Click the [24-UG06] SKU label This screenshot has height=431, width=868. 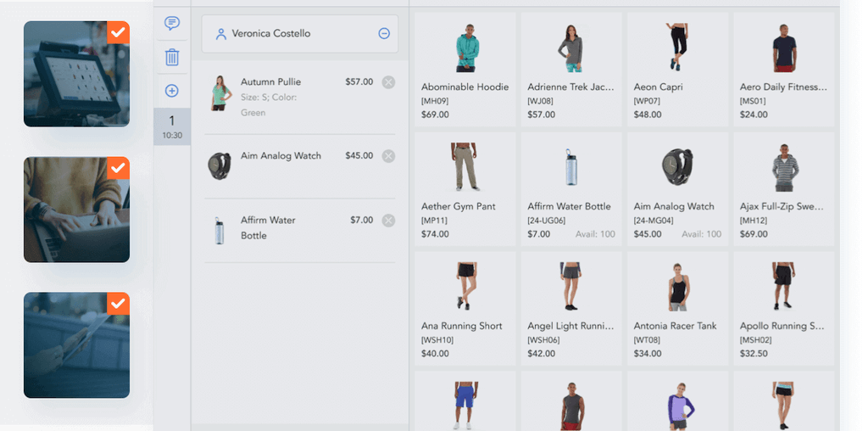coord(547,221)
